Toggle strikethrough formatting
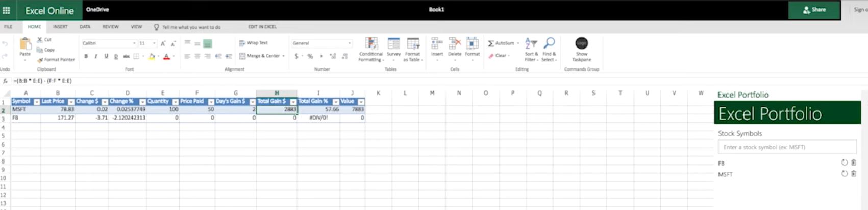868x210 pixels. 126,56
